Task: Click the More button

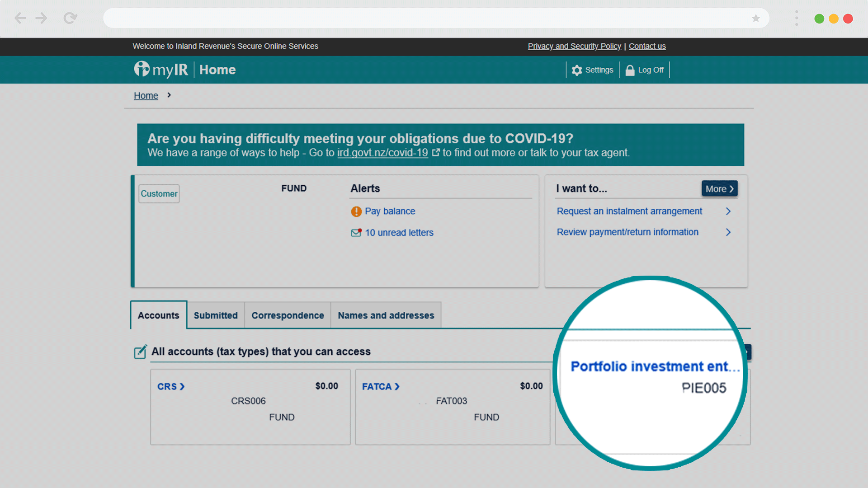Action: tap(719, 189)
